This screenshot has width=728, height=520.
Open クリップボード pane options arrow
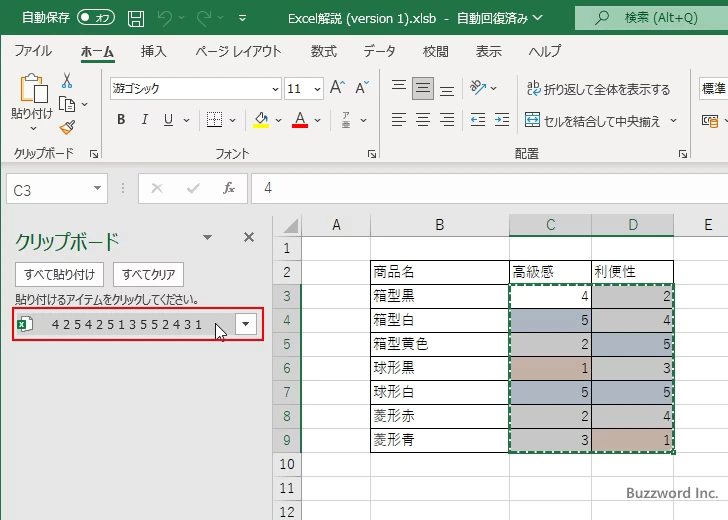pos(208,237)
